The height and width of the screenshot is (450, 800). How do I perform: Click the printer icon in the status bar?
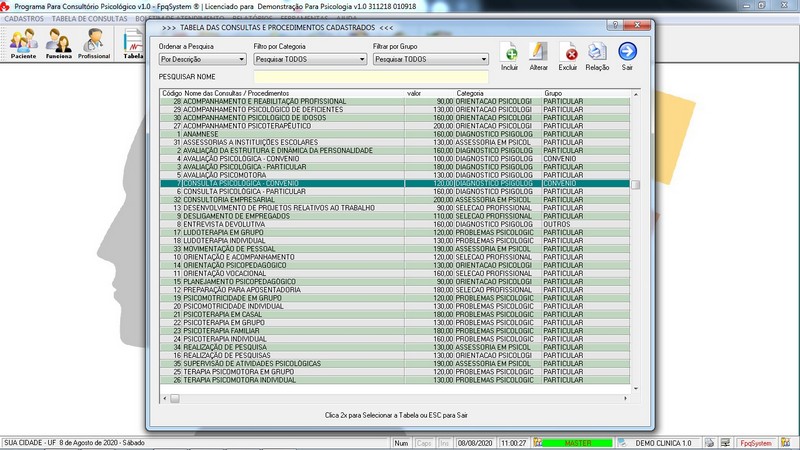point(709,443)
